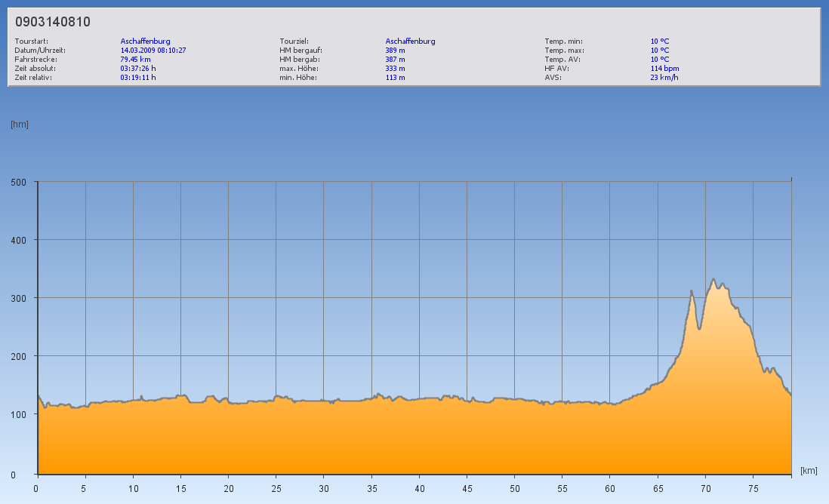The height and width of the screenshot is (504, 829).
Task: Select the Tourstart value Aschaffenburg
Action: pos(145,41)
